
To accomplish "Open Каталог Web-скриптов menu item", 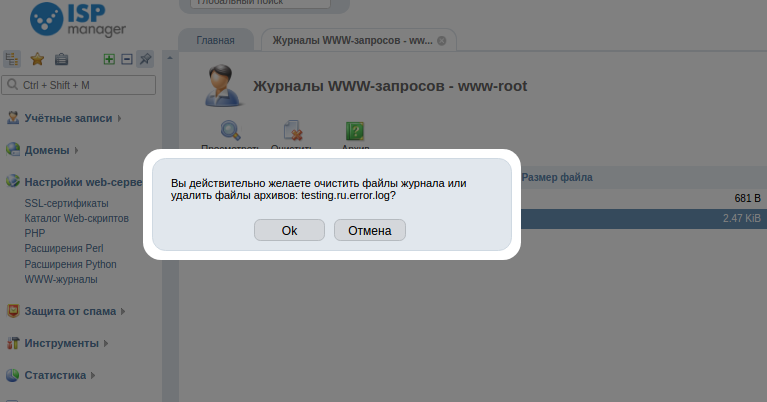I will [77, 218].
